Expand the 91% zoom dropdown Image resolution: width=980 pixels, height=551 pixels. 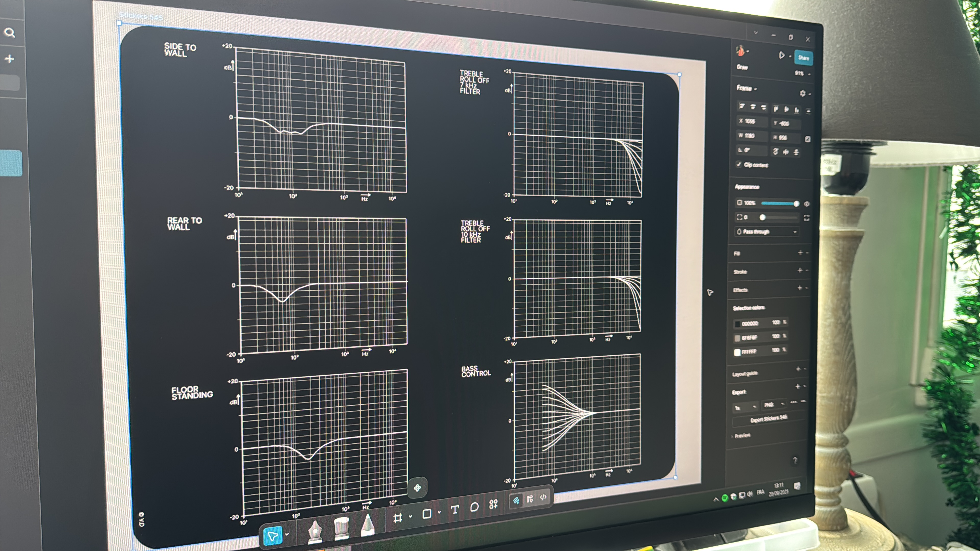[802, 73]
